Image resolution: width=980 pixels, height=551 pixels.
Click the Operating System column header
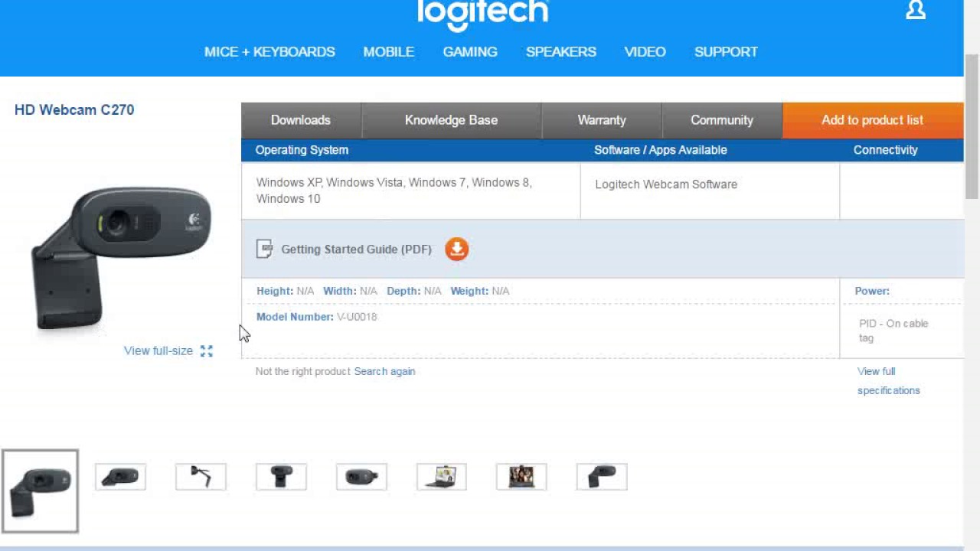[x=302, y=150]
